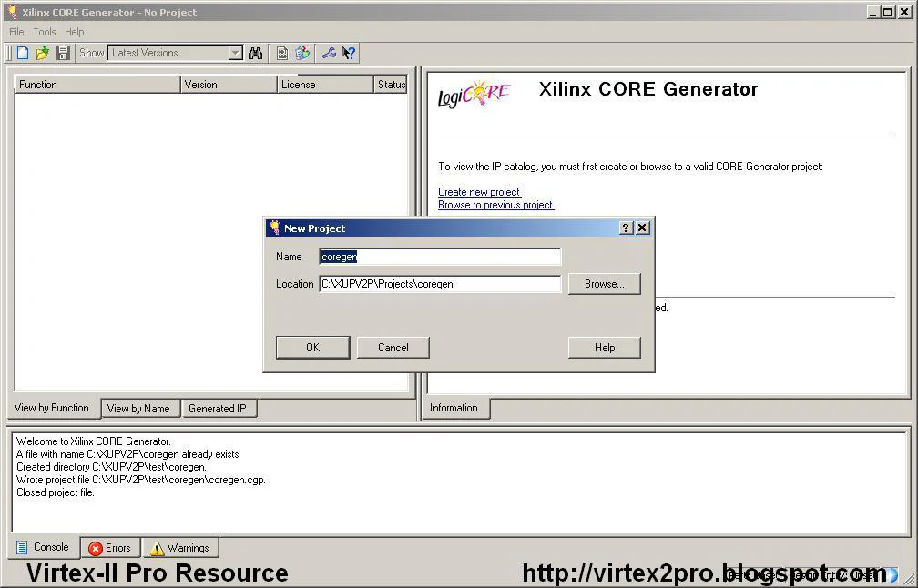918x588 pixels.
Task: Show the Warnings tab in console
Action: tap(180, 548)
